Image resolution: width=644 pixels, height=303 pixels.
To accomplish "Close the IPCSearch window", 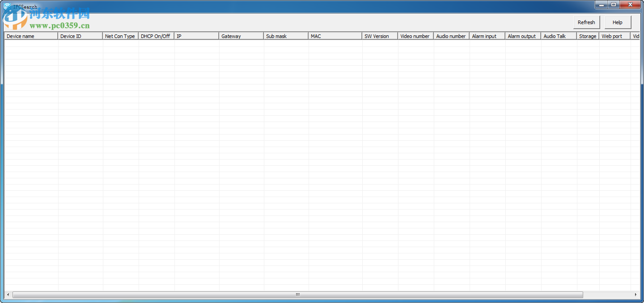I will pos(630,4).
